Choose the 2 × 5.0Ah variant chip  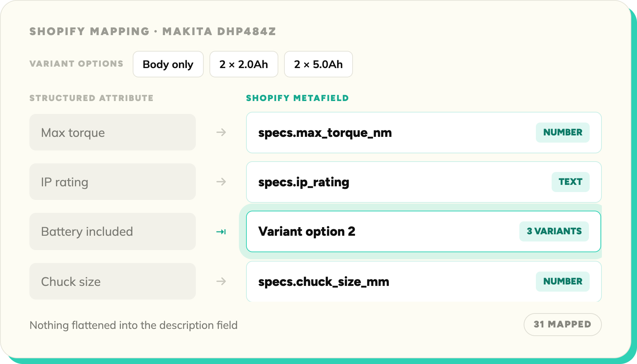coord(318,64)
